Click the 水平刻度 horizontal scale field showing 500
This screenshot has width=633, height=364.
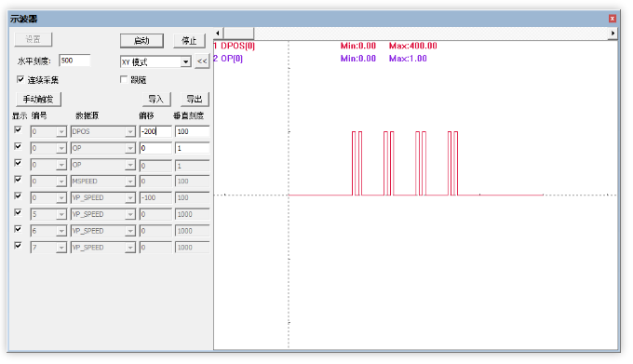coord(74,61)
